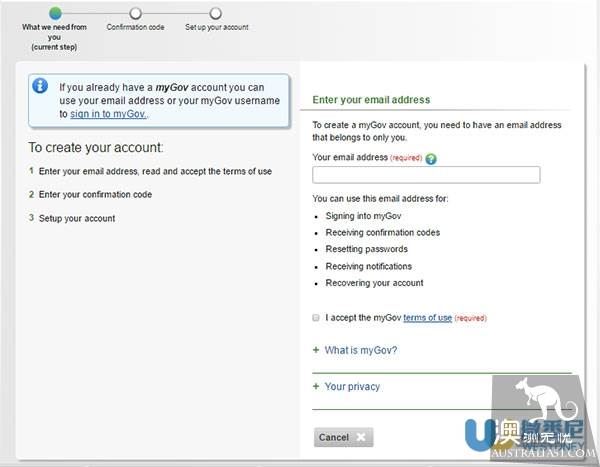Click the X icon on the Cancel button
600x467 pixels.
click(360, 437)
